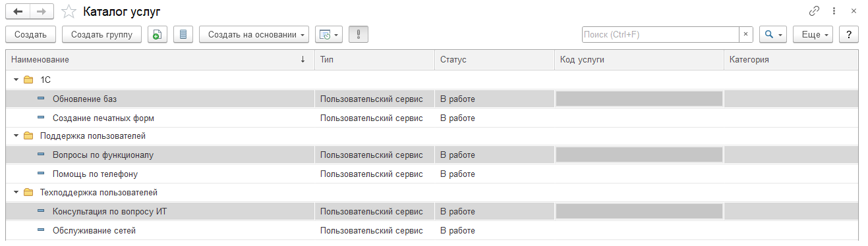Go back with the left arrow button
The width and height of the screenshot is (868, 246).
pos(18,11)
